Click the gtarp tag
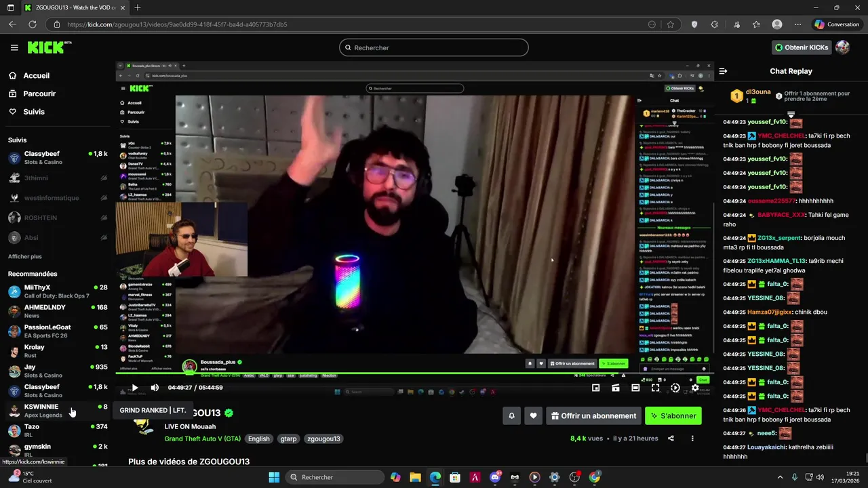 288,439
